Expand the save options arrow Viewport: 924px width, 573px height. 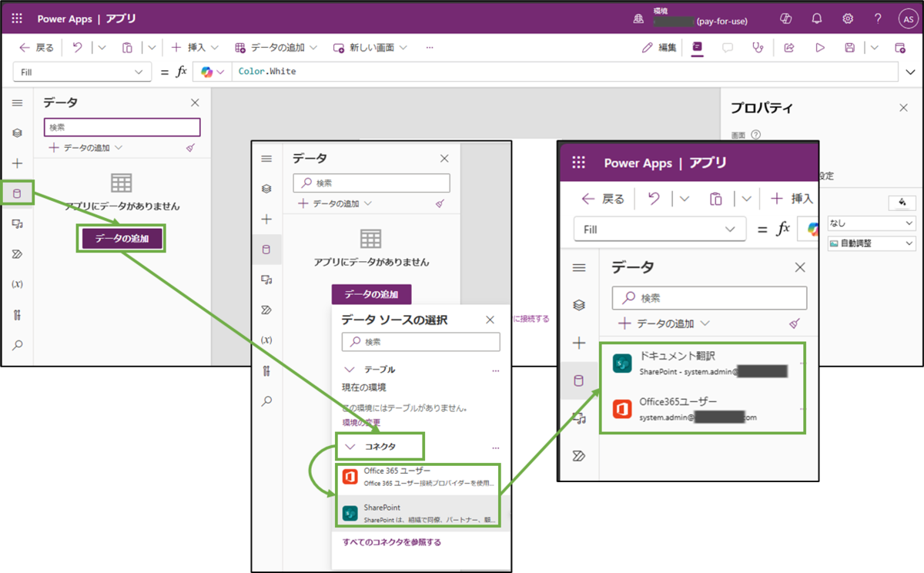pos(875,48)
